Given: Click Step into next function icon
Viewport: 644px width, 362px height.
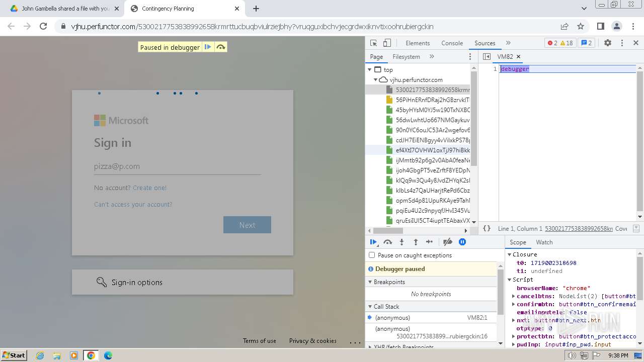Looking at the screenshot, I should point(401,242).
